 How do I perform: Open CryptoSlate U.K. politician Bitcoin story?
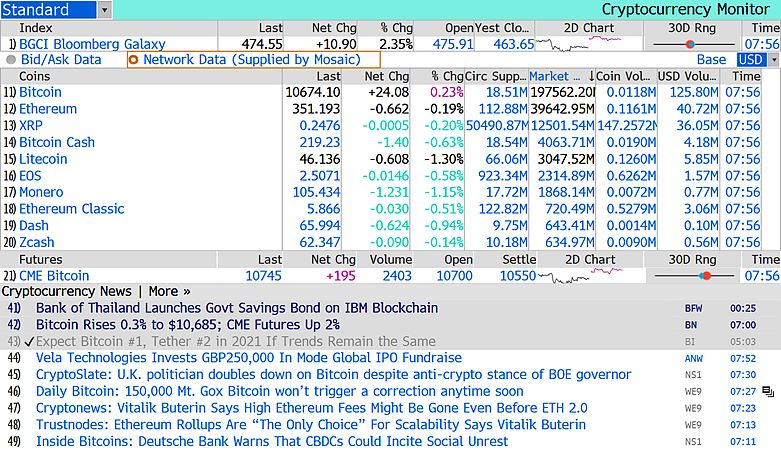pyautogui.click(x=334, y=374)
